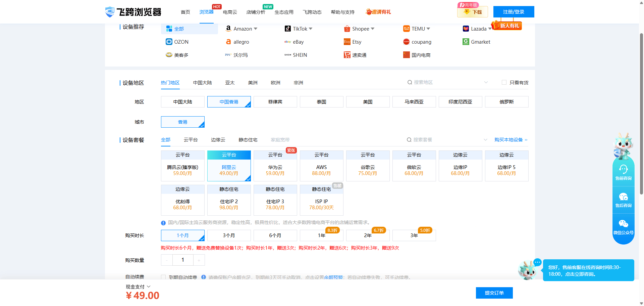
Task: Switch to the 亚太 region tab
Action: click(230, 83)
